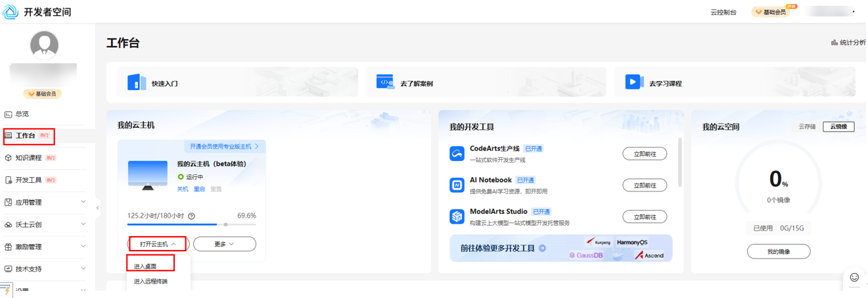Collapse the sidebar with the arrow handle
This screenshot has height=298, width=868.
point(97,208)
